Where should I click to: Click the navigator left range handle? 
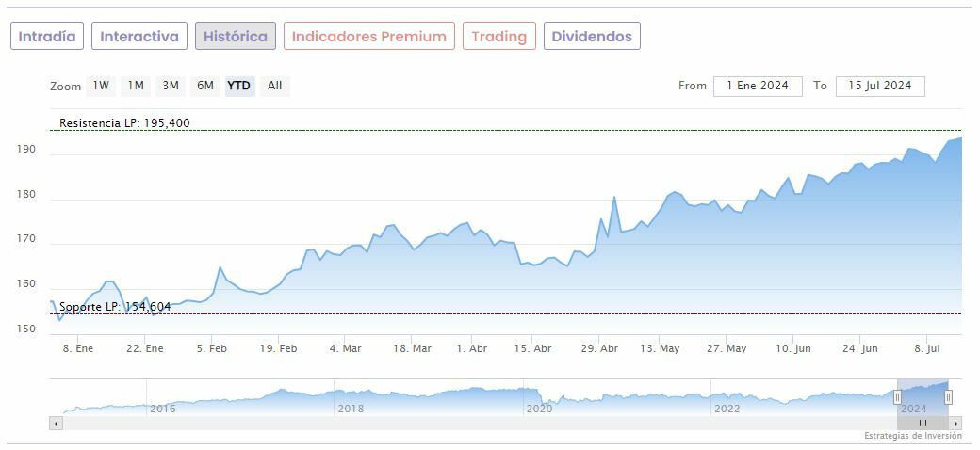pos(897,397)
